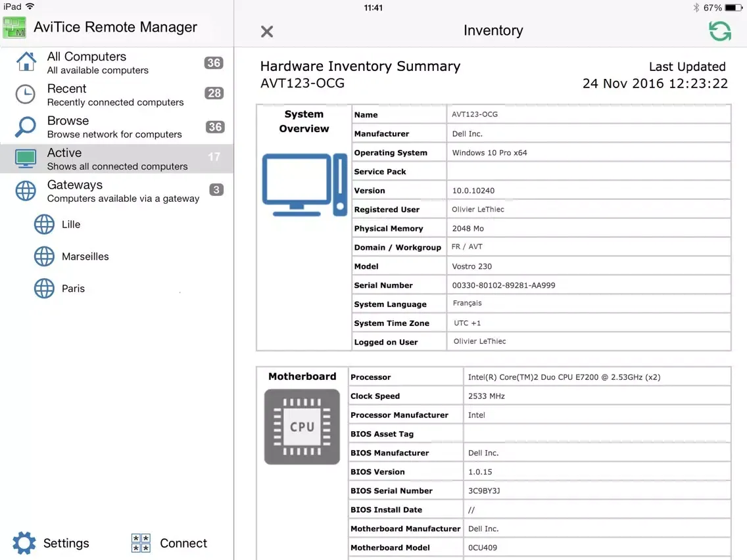Click the BIOS Asset Tag label

[x=381, y=434]
